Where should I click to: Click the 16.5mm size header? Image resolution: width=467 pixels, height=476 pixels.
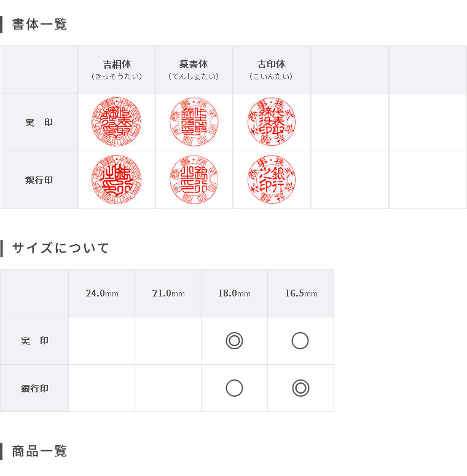pyautogui.click(x=301, y=293)
